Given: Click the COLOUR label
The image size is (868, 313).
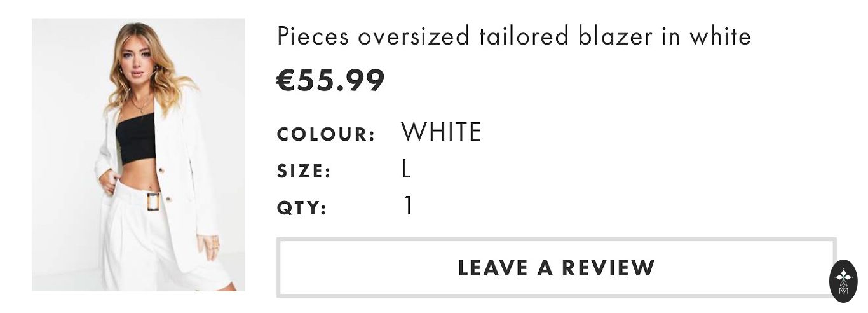Looking at the screenshot, I should [x=326, y=135].
